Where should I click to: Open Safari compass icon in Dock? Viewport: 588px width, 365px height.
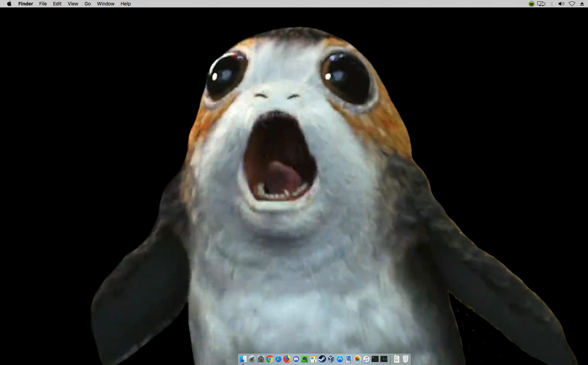(278, 359)
